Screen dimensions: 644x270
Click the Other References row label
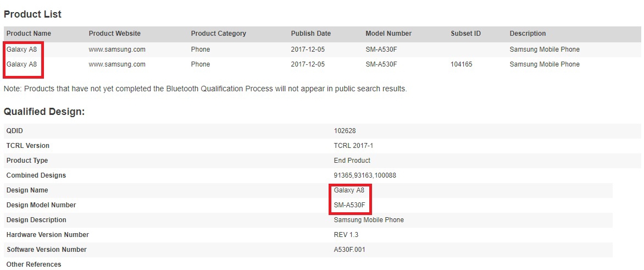coord(34,265)
